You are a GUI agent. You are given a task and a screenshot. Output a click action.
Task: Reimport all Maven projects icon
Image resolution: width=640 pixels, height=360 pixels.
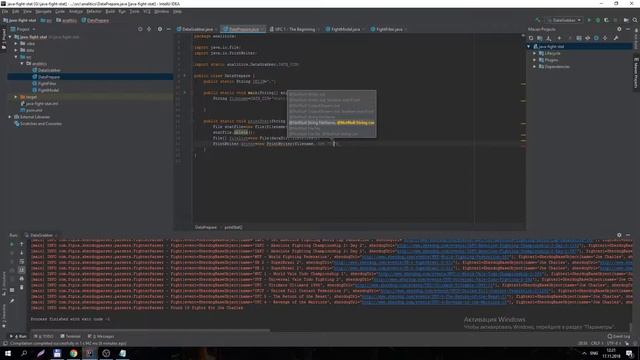[531, 38]
